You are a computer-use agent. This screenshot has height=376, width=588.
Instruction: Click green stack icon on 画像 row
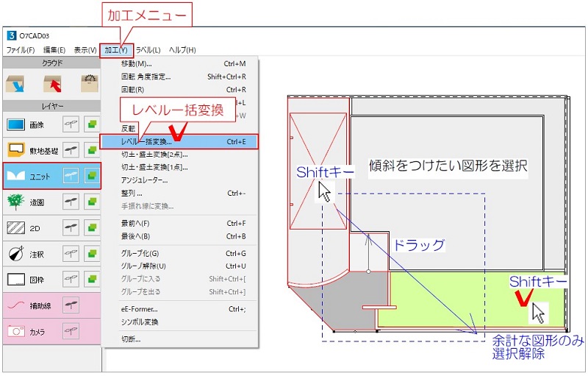(x=91, y=124)
